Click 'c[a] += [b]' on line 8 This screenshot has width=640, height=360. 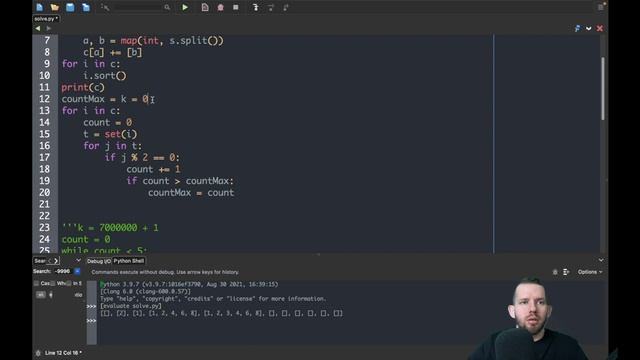[113, 52]
